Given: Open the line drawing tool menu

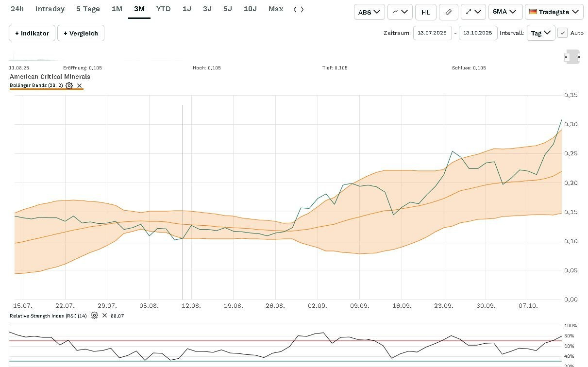Looking at the screenshot, I should (473, 12).
